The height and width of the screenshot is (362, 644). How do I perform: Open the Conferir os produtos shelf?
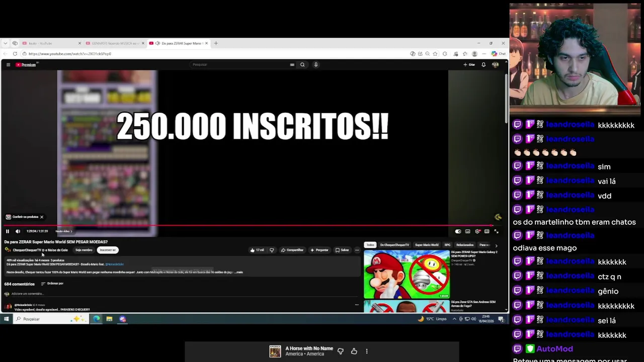(x=22, y=217)
